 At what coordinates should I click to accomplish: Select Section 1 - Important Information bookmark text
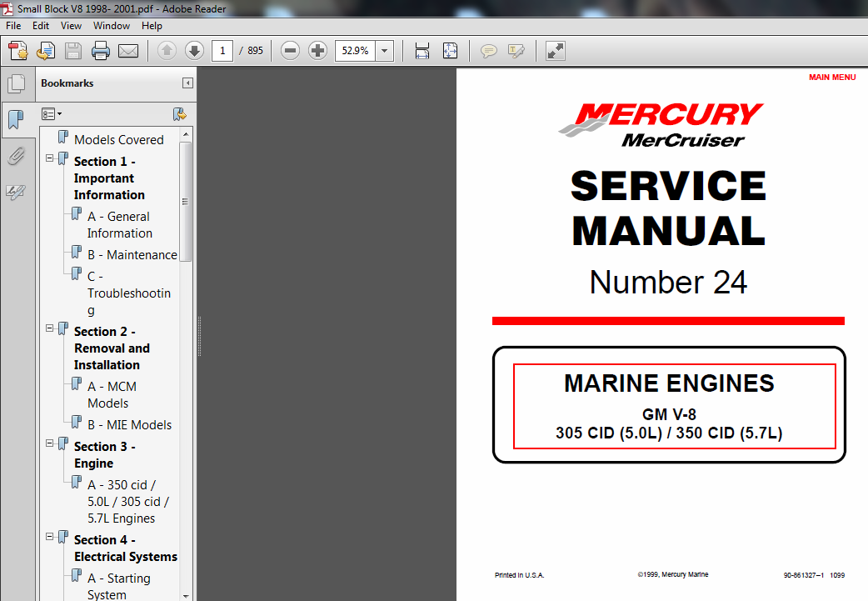point(110,178)
